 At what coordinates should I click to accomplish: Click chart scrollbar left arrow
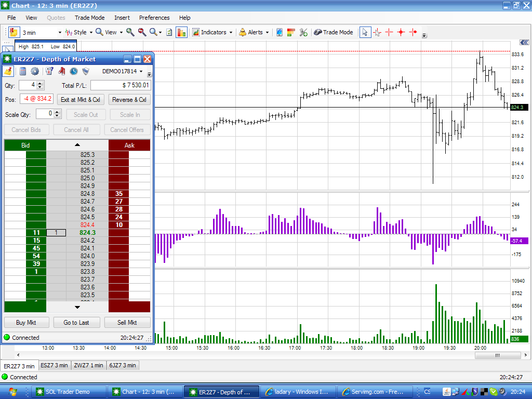pos(18,355)
